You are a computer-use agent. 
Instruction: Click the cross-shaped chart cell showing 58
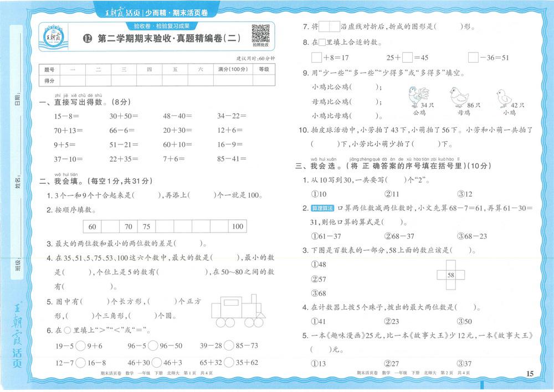(x=451, y=275)
